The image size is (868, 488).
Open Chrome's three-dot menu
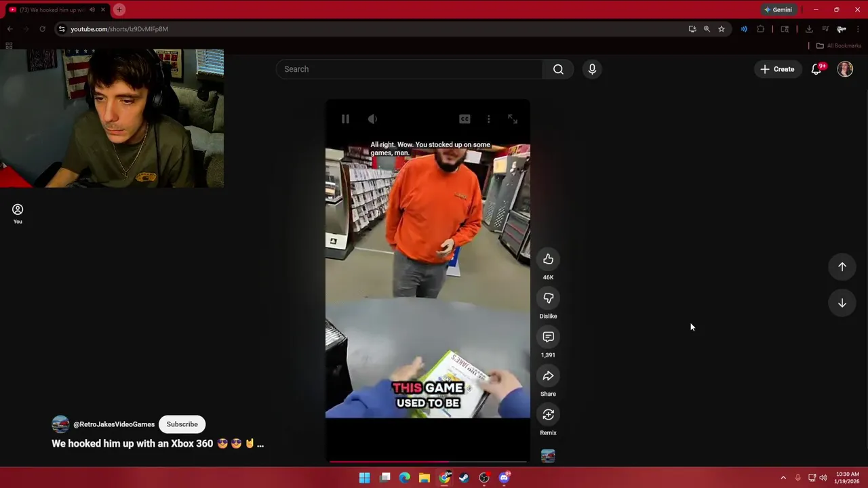[859, 29]
